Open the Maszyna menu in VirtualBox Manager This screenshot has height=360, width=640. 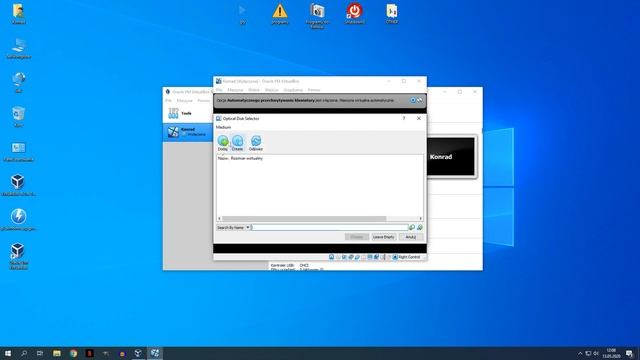pos(184,100)
